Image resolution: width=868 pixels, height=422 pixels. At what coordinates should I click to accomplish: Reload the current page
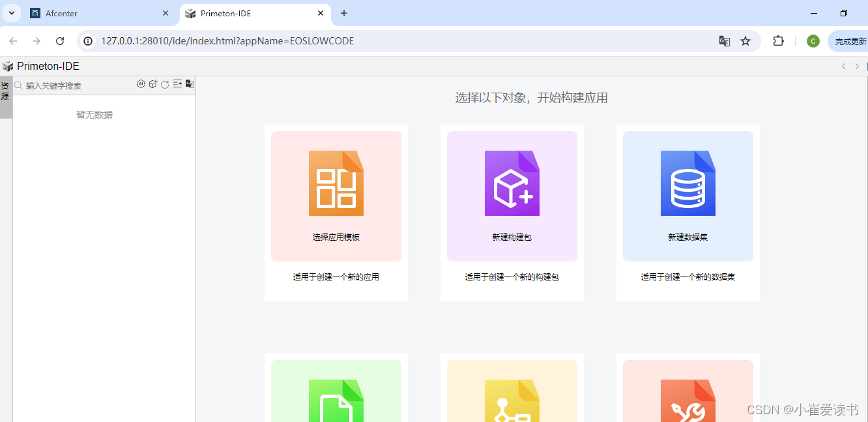point(60,41)
